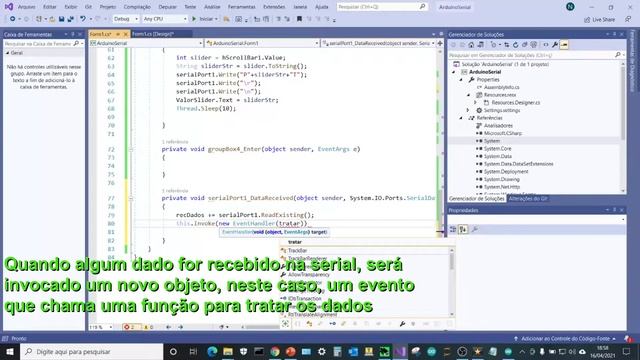640x360 pixels.
Task: Click the Edge icon in taskbar
Action: (212, 351)
